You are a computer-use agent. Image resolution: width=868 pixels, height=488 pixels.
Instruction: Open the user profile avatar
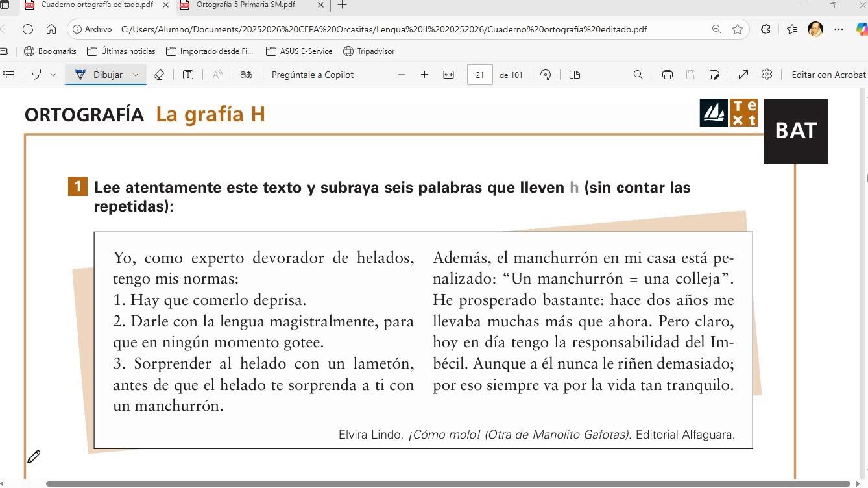point(815,29)
